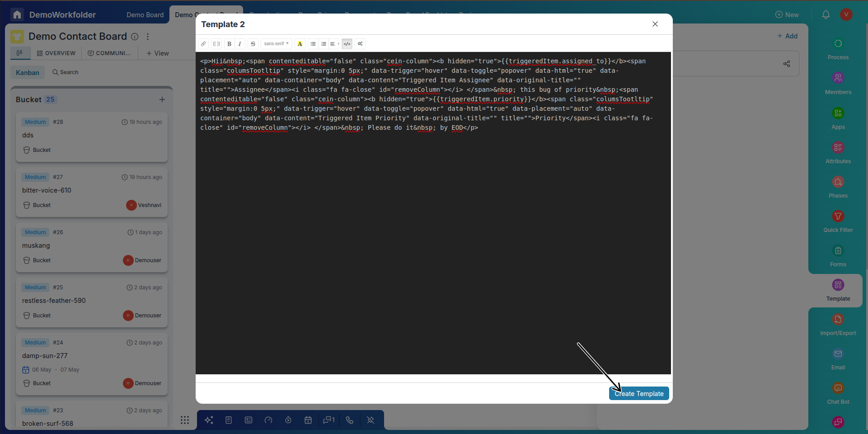Click the share icon in the template panel
The width and height of the screenshot is (868, 434).
787,64
